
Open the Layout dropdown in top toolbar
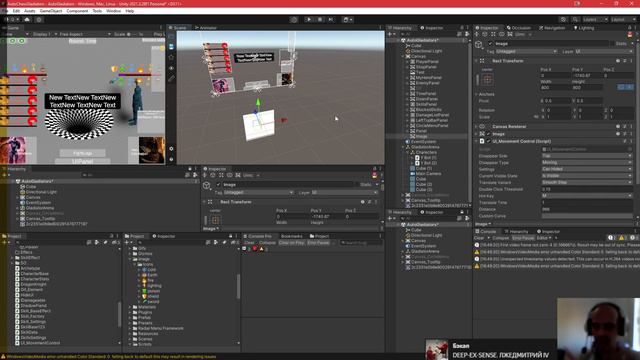(622, 19)
